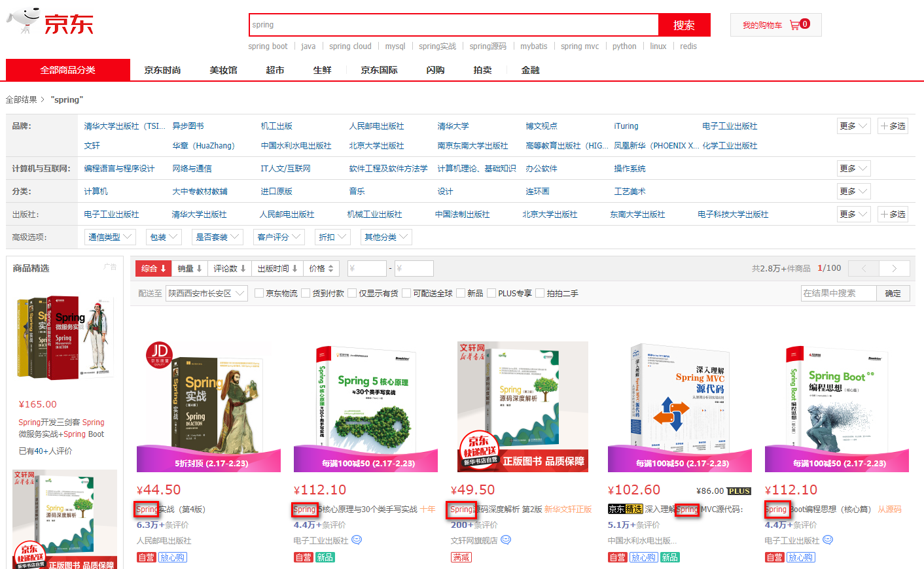Open 京东时尚 navigation item
The image size is (924, 569).
pos(162,70)
